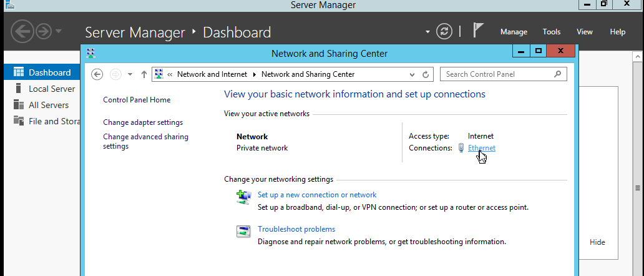This screenshot has height=276, width=644.
Task: Click the search magnifier icon
Action: point(557,74)
